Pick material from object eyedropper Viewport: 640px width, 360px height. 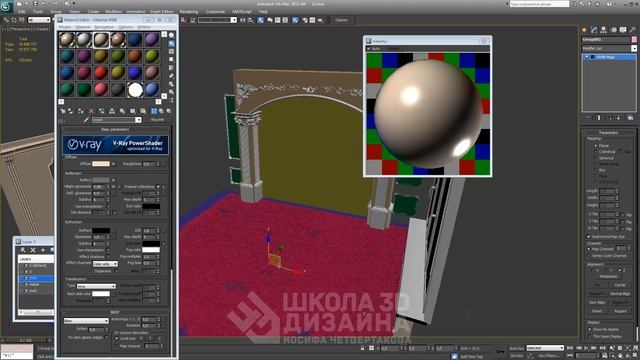pyautogui.click(x=86, y=120)
